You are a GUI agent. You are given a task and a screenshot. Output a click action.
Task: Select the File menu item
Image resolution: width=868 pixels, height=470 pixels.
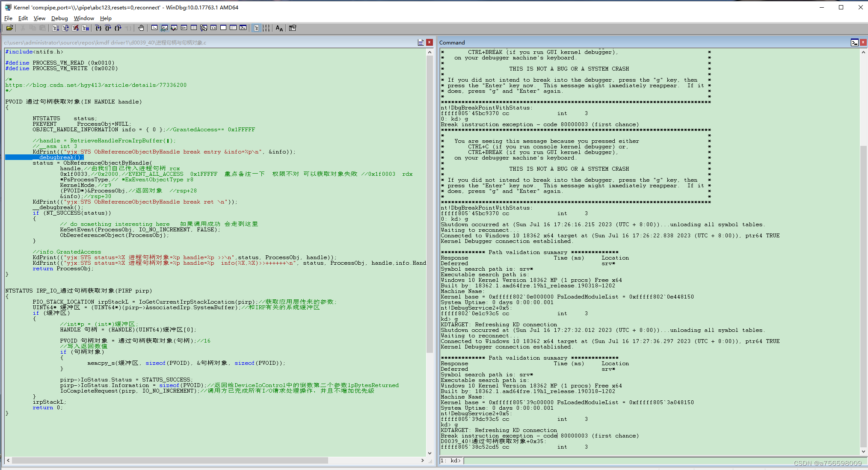[9, 18]
